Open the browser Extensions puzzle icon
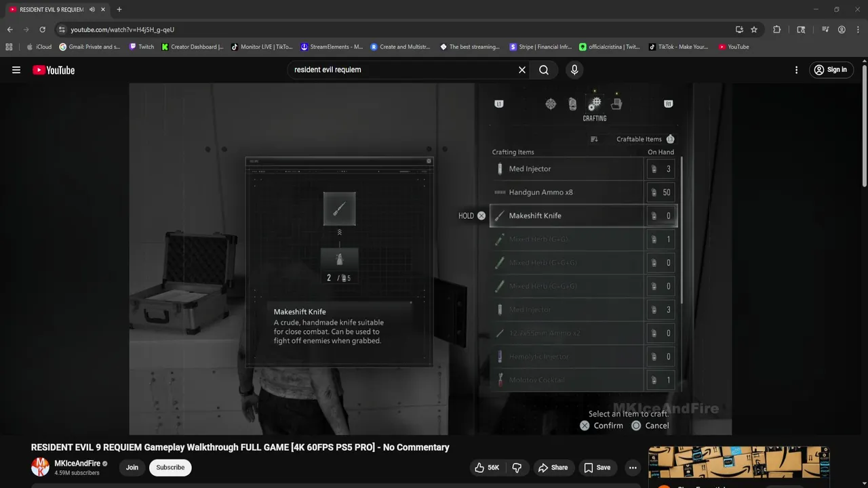Viewport: 868px width, 488px height. click(x=777, y=30)
